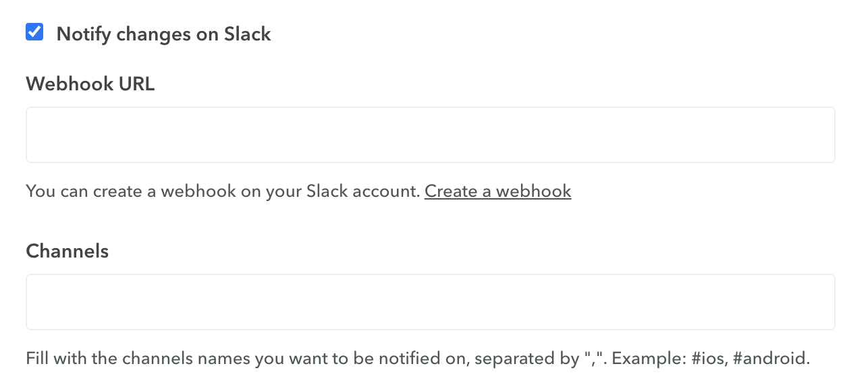868x391 pixels.
Task: Click the Channels section heading
Action: pos(67,251)
